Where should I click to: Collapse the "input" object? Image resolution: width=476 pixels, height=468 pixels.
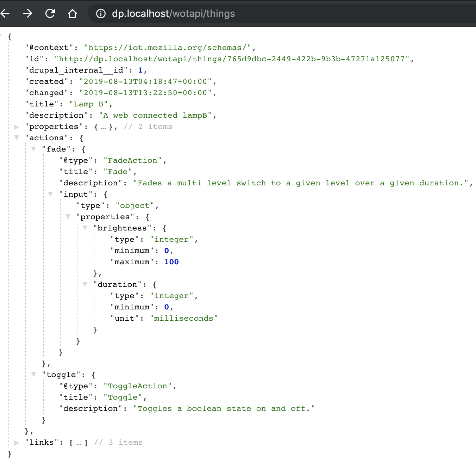50,194
